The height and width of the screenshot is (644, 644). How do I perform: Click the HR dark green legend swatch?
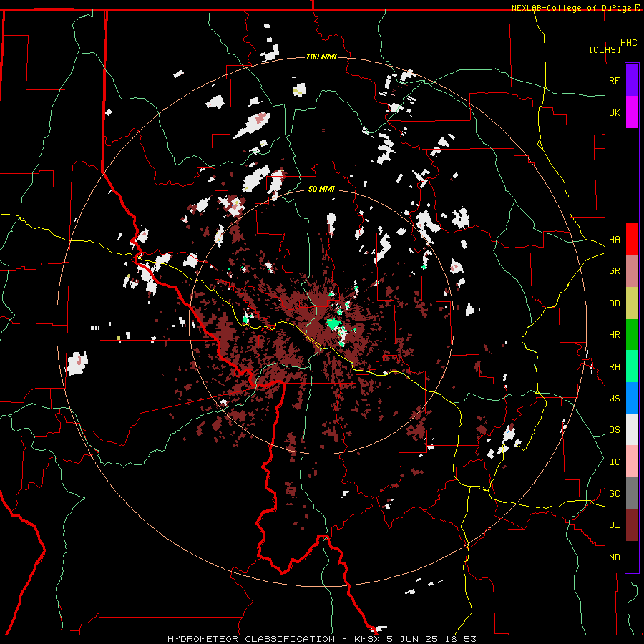[x=632, y=334]
